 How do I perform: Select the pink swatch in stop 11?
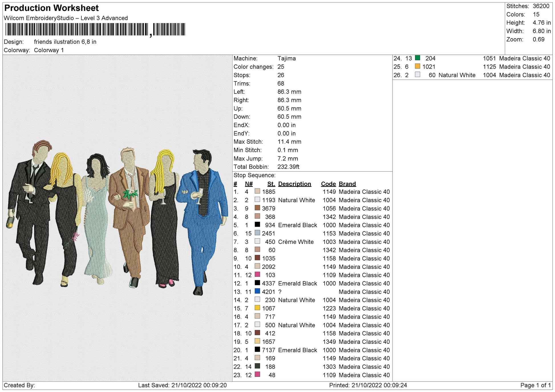point(257,275)
